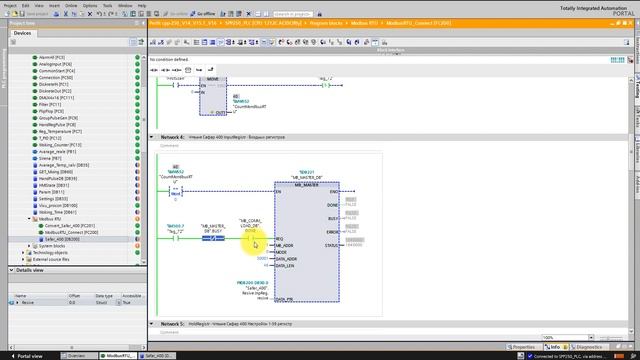
Task: Click the Block interface bar
Action: pos(391,50)
